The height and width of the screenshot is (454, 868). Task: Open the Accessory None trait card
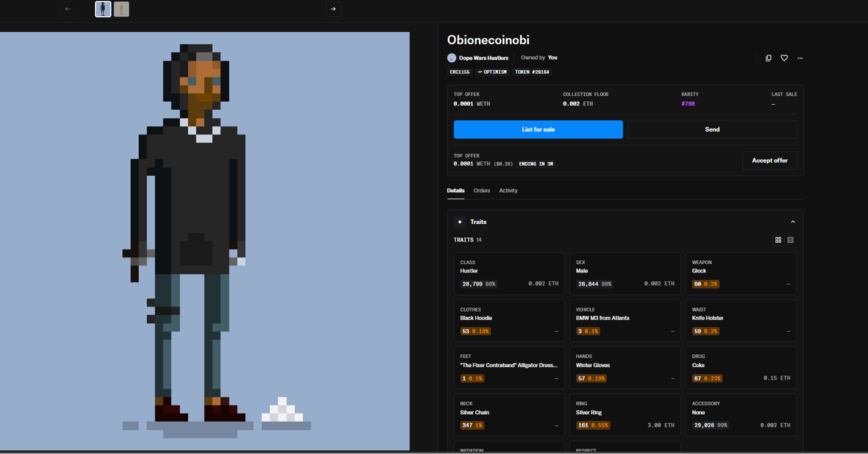tap(741, 416)
